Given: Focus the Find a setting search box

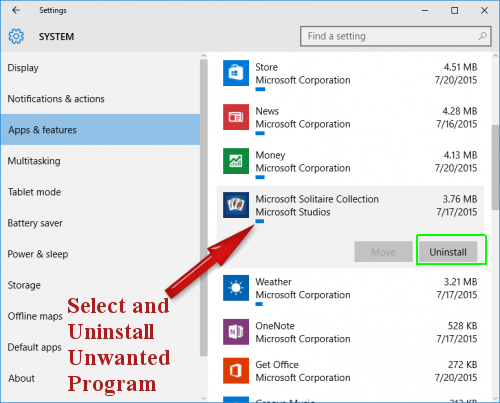Looking at the screenshot, I should pyautogui.click(x=395, y=36).
